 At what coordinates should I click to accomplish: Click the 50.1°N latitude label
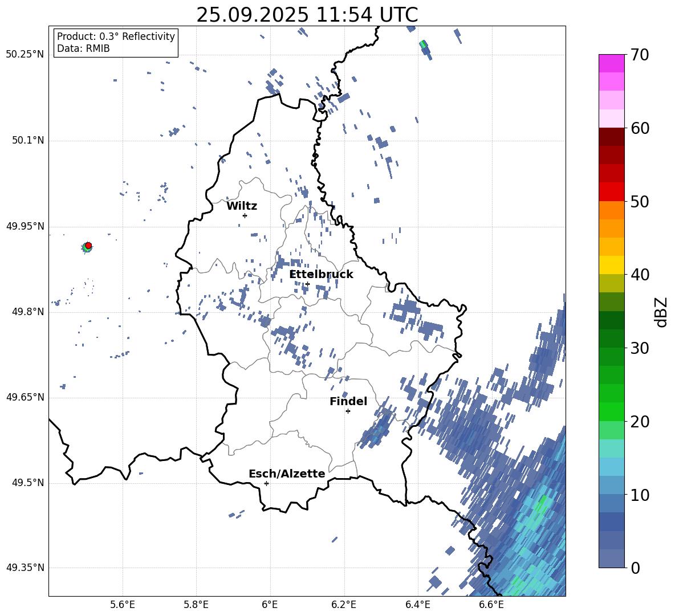coord(27,140)
